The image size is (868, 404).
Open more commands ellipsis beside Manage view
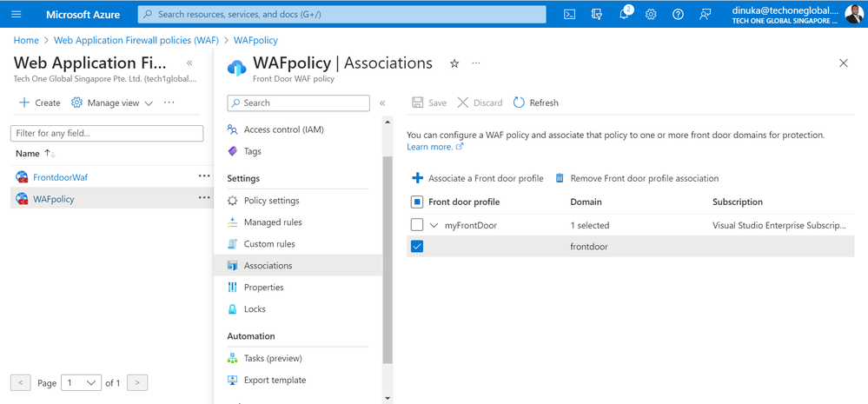coord(169,103)
